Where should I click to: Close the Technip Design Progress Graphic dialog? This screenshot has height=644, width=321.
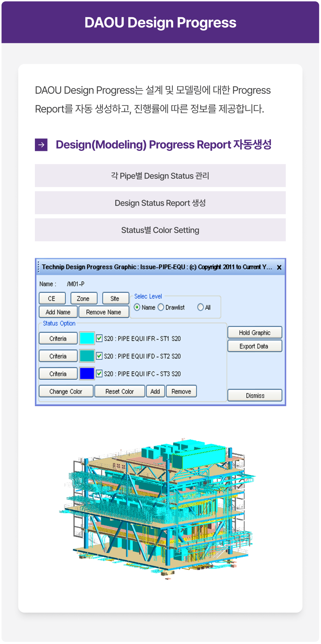click(279, 267)
